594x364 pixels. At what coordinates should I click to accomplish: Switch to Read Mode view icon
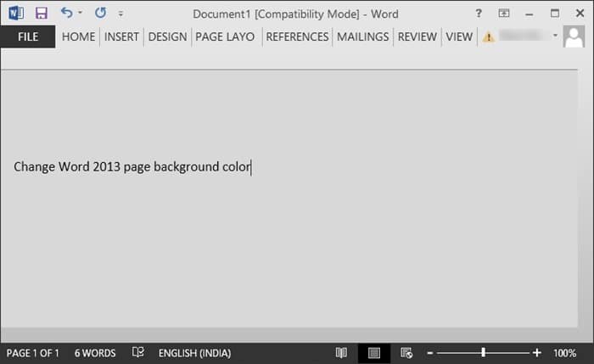[x=341, y=353]
